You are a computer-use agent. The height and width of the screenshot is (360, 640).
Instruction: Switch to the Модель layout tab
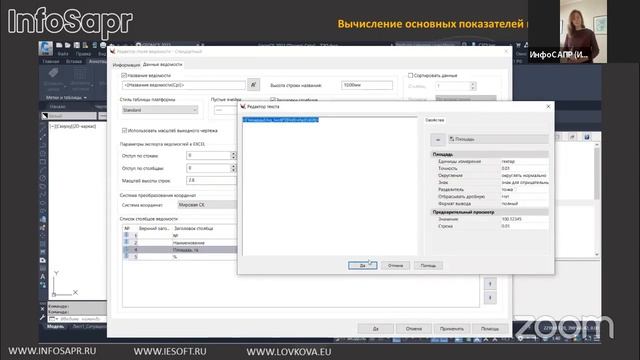[x=55, y=327]
